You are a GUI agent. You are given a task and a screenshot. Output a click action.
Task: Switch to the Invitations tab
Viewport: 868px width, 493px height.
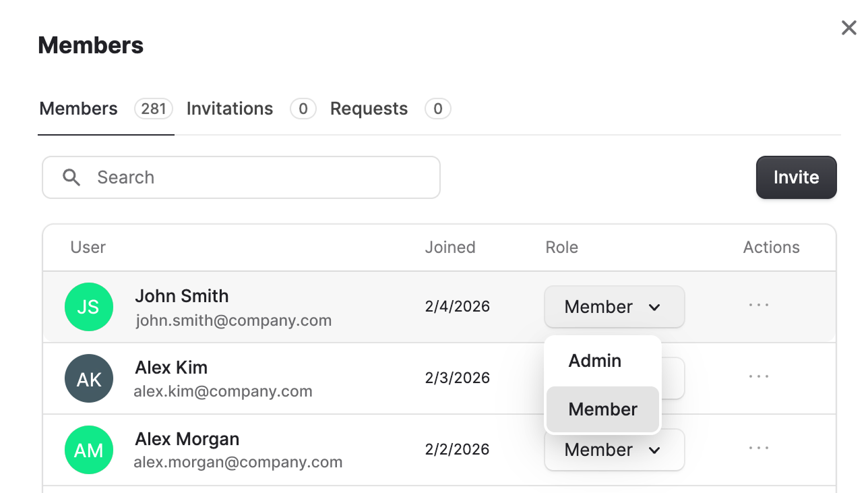(x=229, y=109)
